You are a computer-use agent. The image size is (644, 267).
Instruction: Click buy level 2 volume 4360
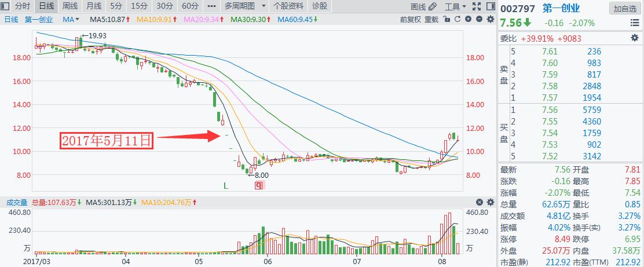click(x=591, y=122)
